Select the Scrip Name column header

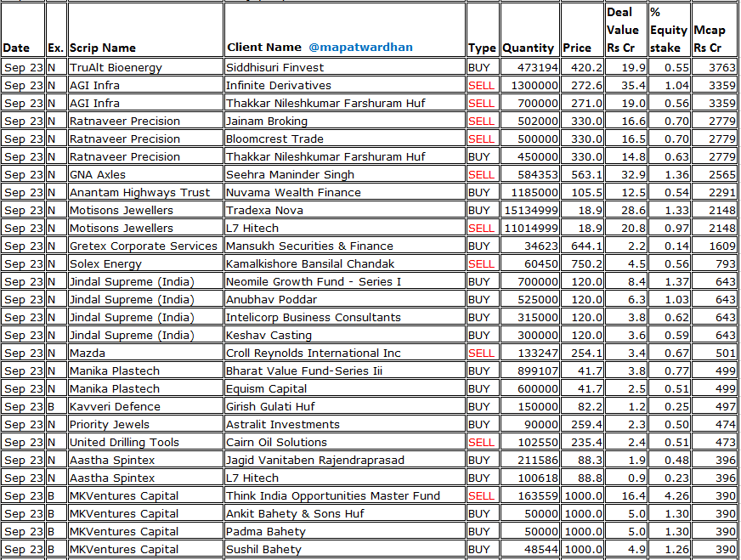103,48
